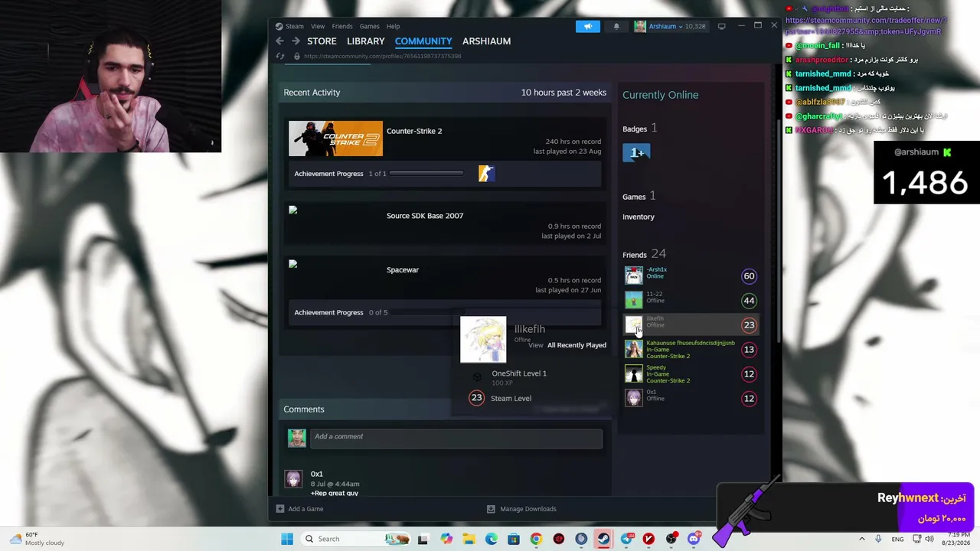Open the Help menu
The width and height of the screenshot is (980, 551).
(x=393, y=26)
